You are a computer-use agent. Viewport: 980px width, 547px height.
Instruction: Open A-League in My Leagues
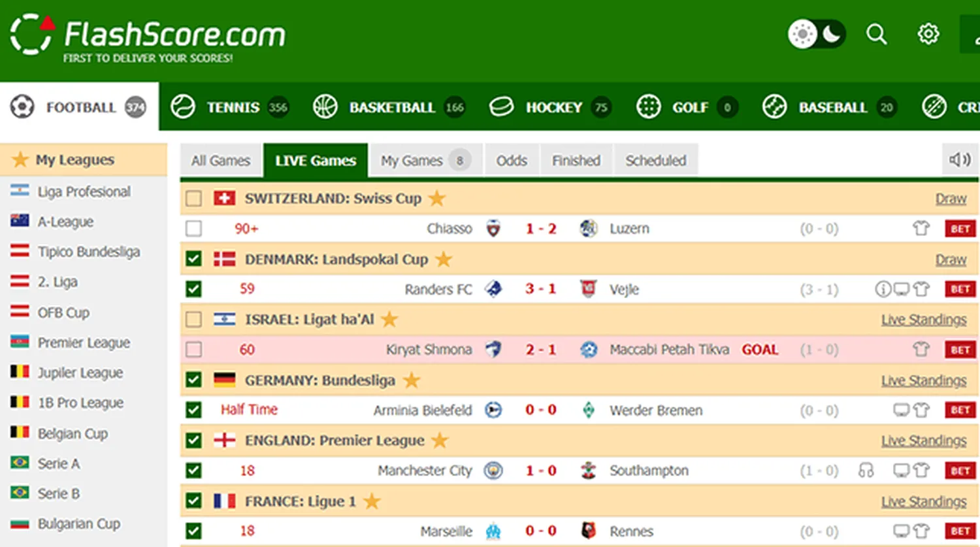click(65, 222)
